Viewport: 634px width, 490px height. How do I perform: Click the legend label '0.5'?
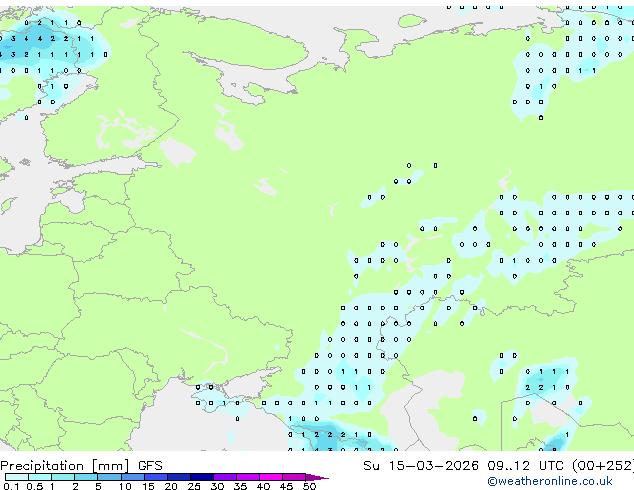coord(35,486)
